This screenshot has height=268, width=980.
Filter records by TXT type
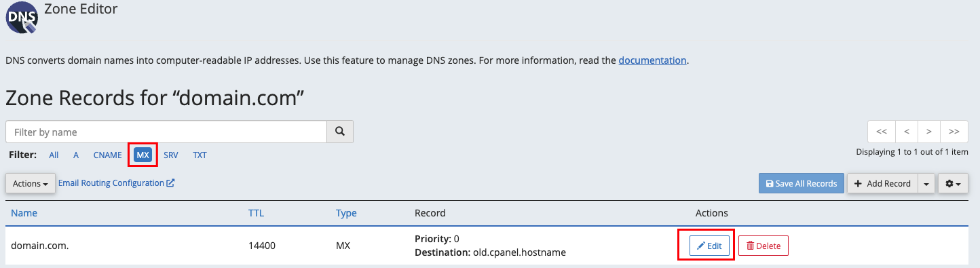coord(200,155)
